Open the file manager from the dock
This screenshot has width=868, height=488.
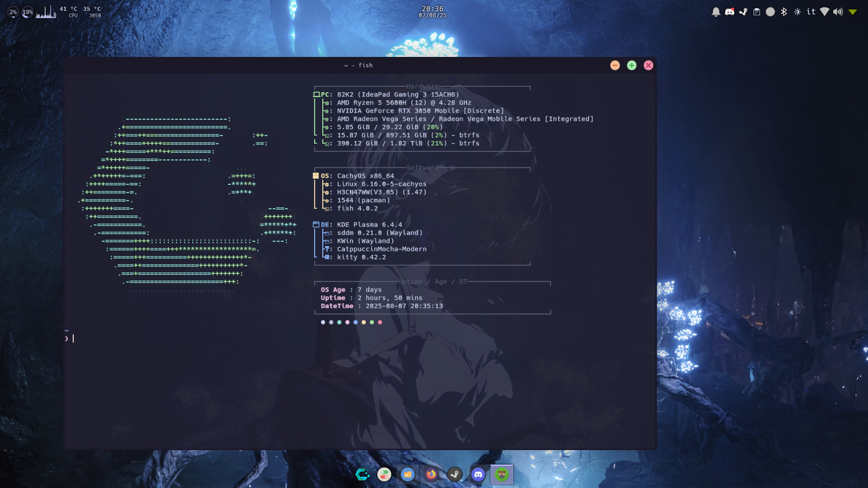pos(407,474)
